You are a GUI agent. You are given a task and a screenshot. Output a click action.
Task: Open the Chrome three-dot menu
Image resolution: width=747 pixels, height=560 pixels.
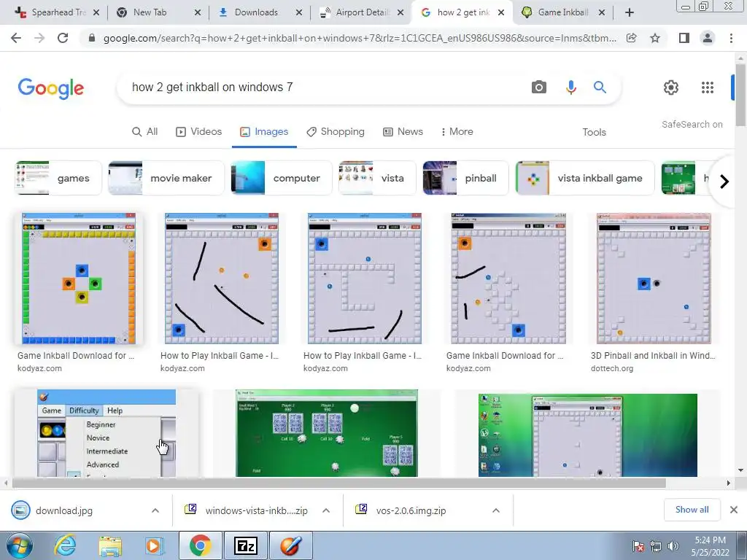tap(731, 38)
